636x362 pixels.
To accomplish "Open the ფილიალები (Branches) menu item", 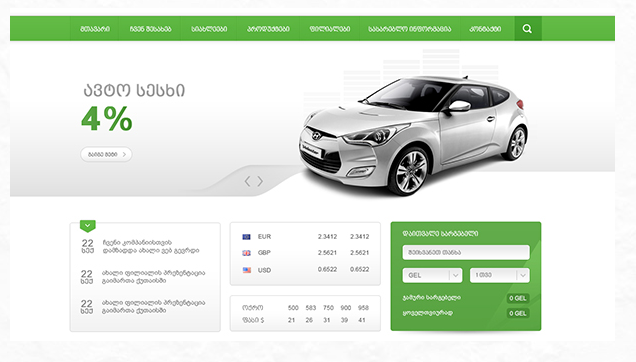I will click(330, 29).
